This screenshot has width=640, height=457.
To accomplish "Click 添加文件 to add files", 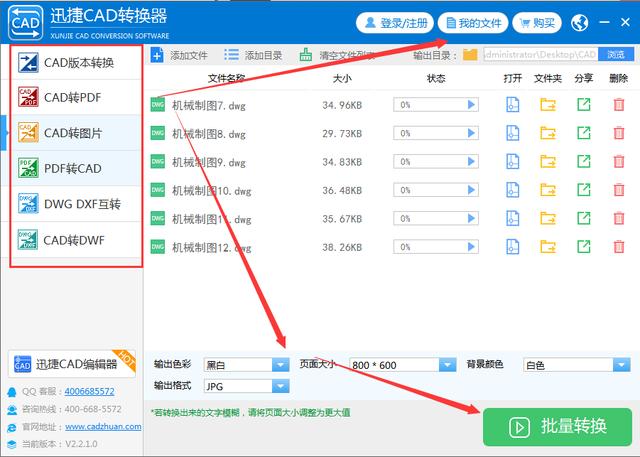I will (x=179, y=55).
